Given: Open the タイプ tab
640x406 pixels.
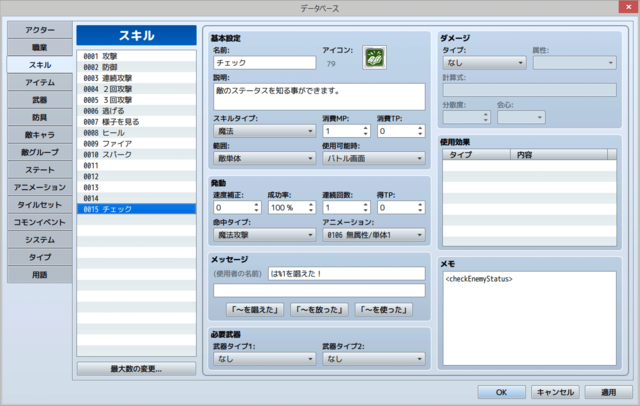Looking at the screenshot, I should (40, 257).
